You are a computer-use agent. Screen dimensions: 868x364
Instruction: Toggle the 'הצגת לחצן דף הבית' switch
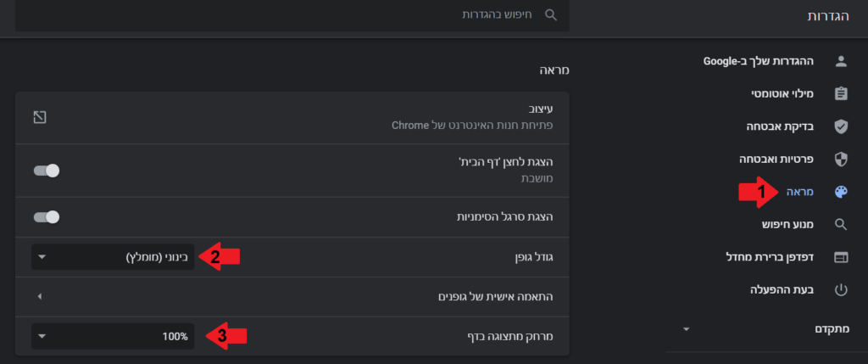(x=46, y=171)
